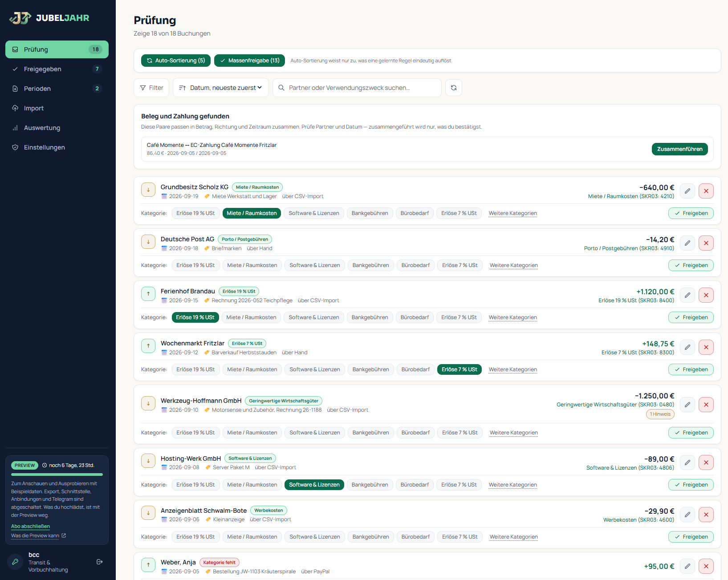The width and height of the screenshot is (728, 580).
Task: Edit the Werkzeug-Hoffmann GmbH booking
Action: click(687, 405)
